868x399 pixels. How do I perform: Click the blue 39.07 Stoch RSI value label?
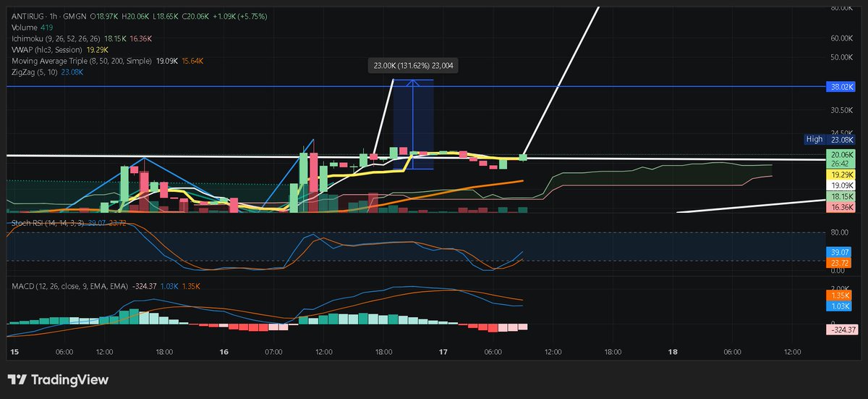tap(839, 252)
